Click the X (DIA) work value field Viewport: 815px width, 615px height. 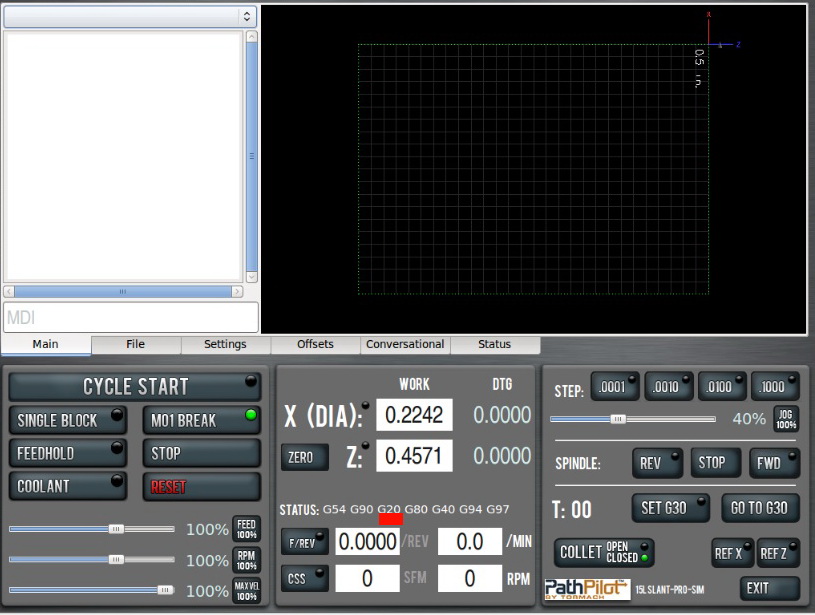414,415
